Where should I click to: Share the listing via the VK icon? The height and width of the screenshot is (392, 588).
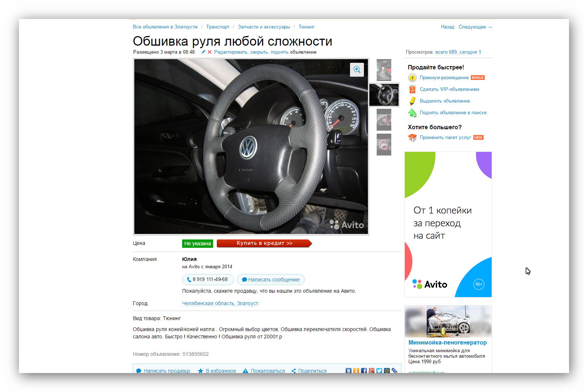pos(349,371)
